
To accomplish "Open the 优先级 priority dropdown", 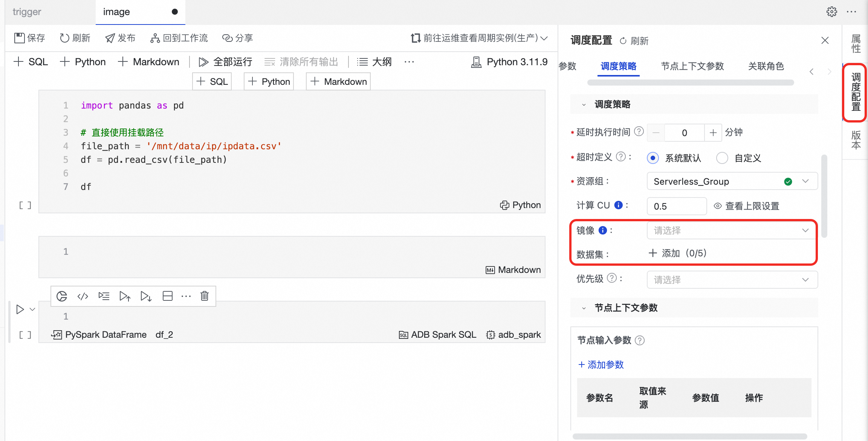I will point(732,280).
